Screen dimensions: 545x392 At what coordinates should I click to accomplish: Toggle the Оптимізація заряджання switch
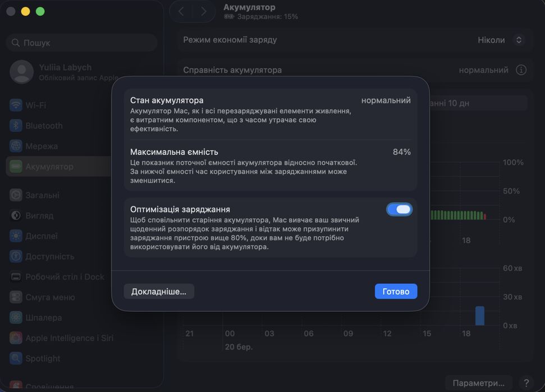point(399,210)
